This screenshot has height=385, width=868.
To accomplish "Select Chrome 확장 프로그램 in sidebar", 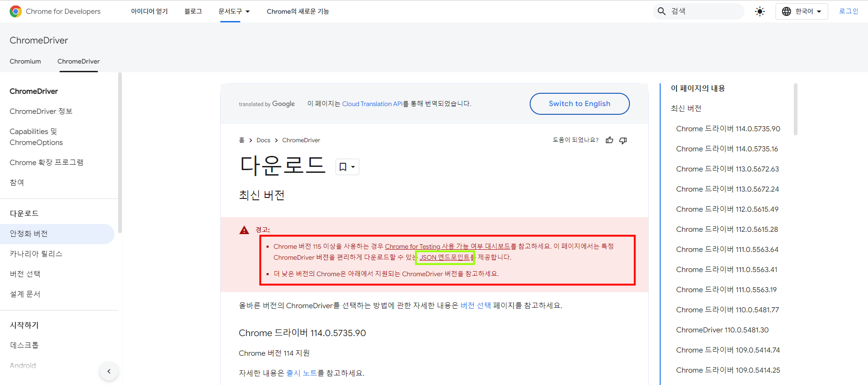I will coord(46,162).
